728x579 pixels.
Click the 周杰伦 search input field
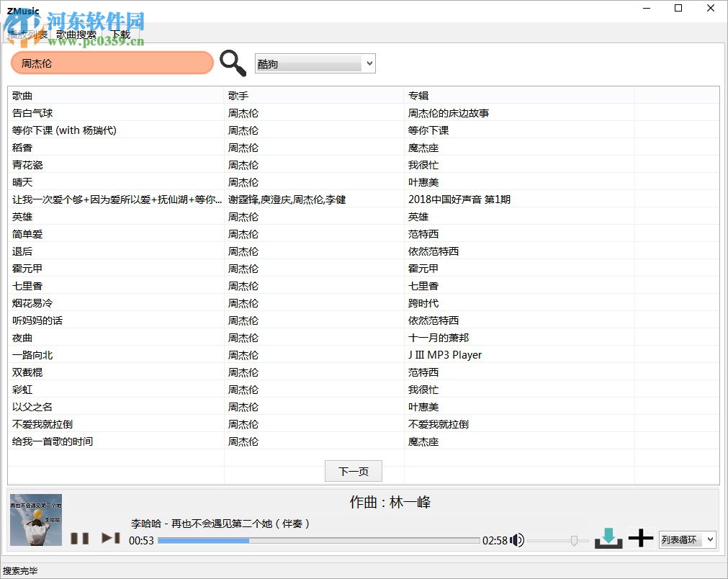(x=112, y=63)
